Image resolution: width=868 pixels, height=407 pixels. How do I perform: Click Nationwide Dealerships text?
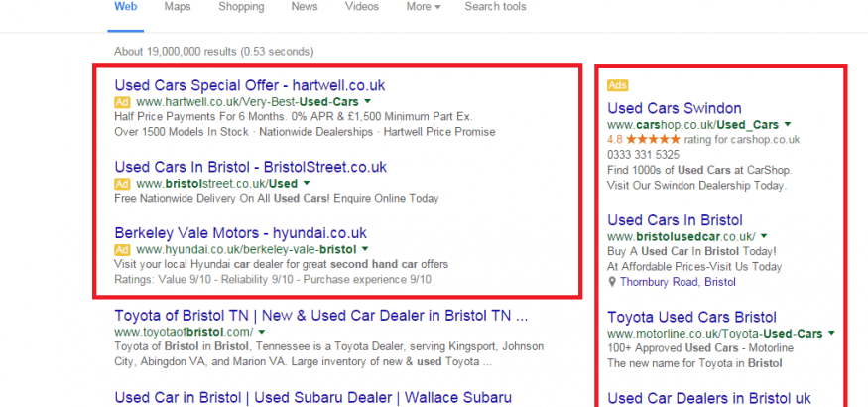click(x=316, y=132)
